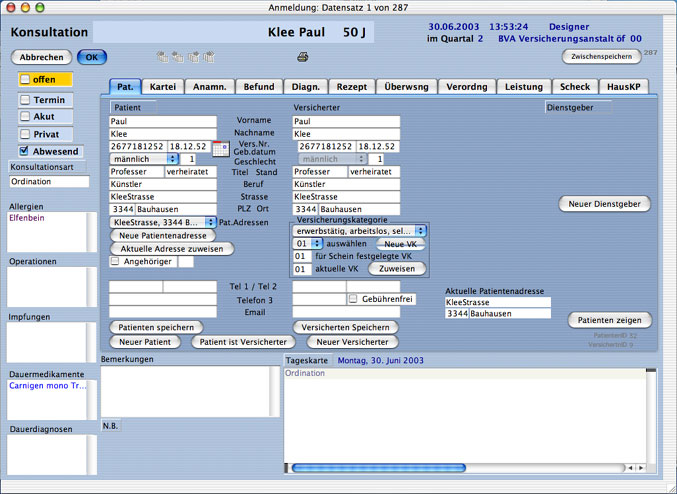Click Versicherten Speichern button

click(345, 327)
